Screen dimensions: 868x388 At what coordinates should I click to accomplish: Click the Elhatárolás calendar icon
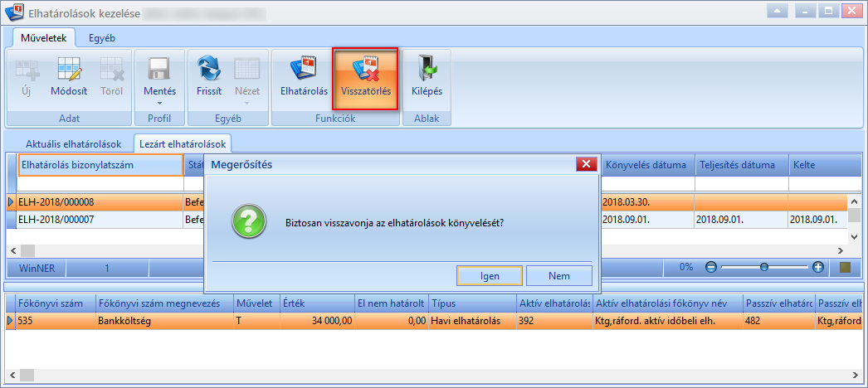304,69
